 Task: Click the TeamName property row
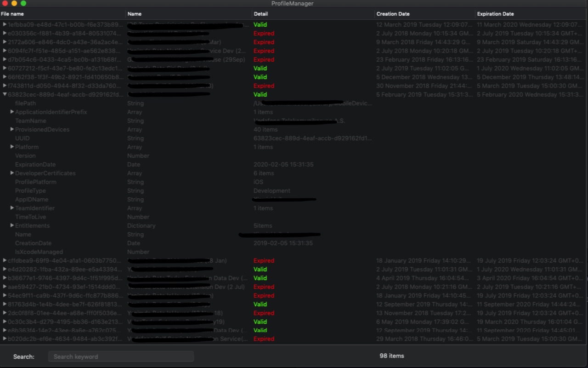[294, 121]
